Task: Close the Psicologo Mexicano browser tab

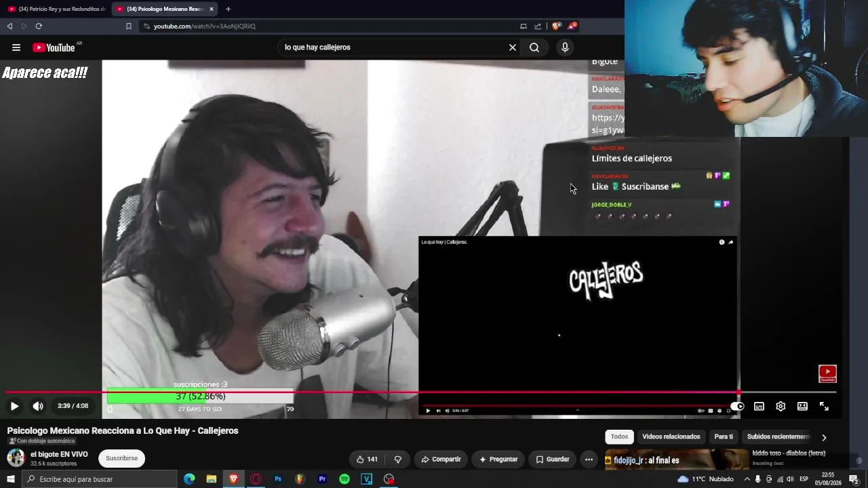Action: pyautogui.click(x=212, y=9)
